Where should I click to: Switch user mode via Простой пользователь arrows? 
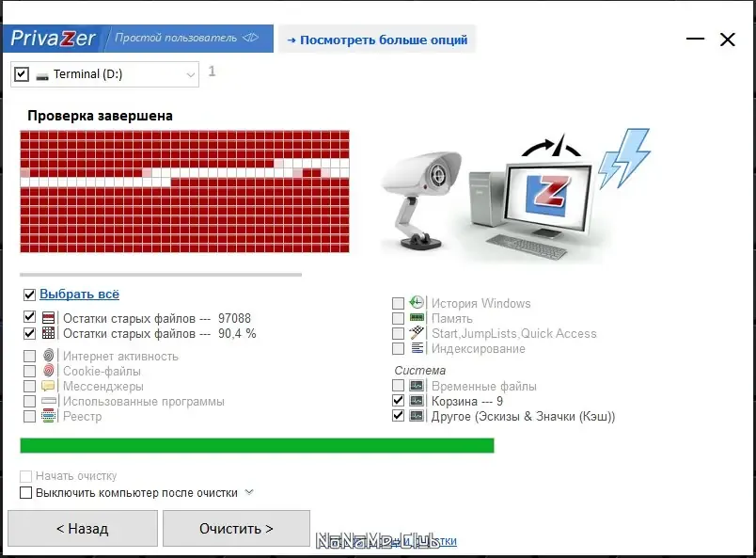pyautogui.click(x=251, y=38)
